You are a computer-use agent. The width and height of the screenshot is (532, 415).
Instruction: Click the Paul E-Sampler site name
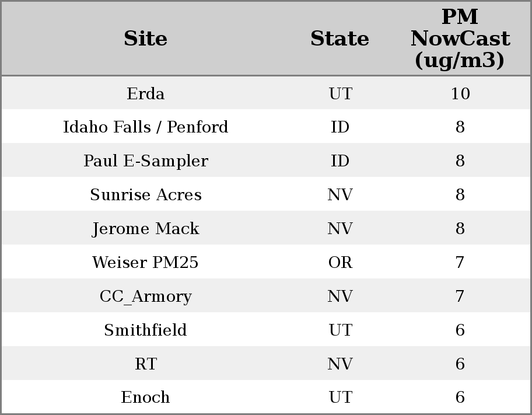coord(145,161)
